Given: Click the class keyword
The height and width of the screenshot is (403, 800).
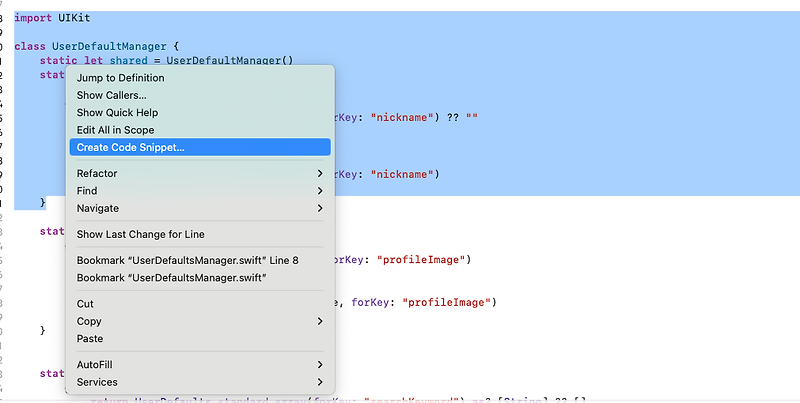Looking at the screenshot, I should pos(30,46).
